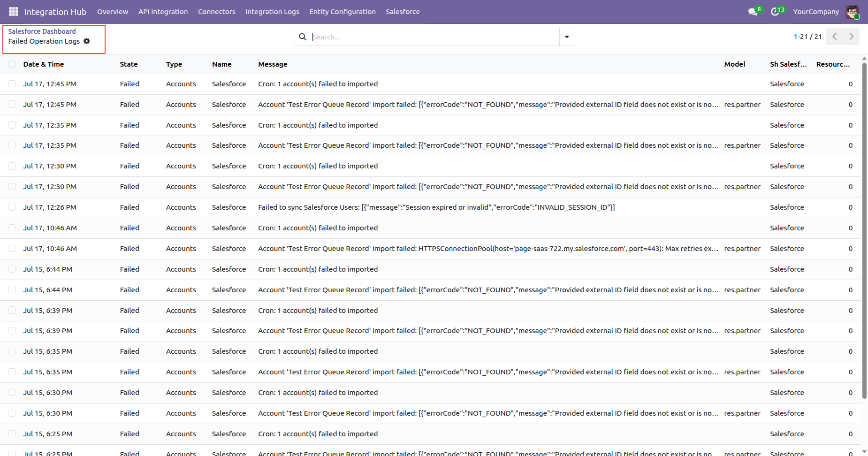Toggle the select-all header checkbox
Viewport: 868px width, 456px height.
tap(12, 64)
